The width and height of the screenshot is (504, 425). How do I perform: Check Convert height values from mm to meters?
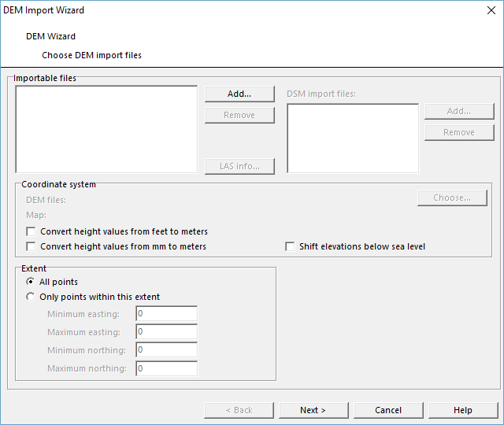(31, 246)
